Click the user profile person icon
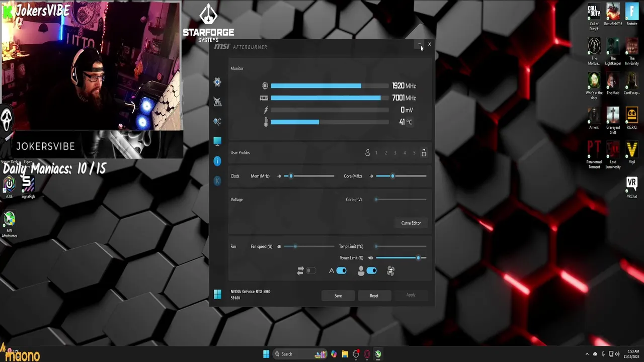This screenshot has height=362, width=644. pyautogui.click(x=368, y=153)
